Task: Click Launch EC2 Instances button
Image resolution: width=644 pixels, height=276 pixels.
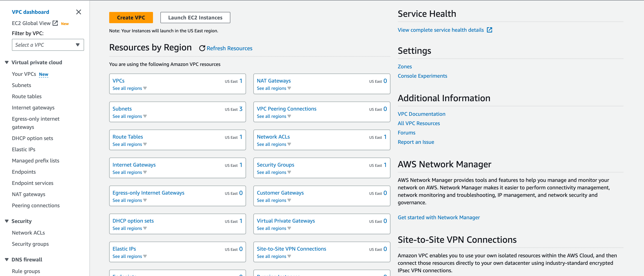Action: (195, 18)
